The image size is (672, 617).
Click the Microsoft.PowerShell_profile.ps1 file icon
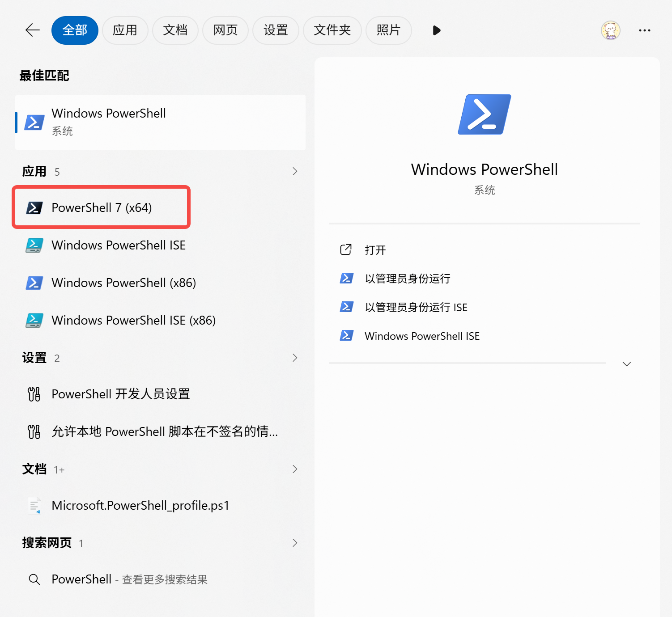pos(34,506)
